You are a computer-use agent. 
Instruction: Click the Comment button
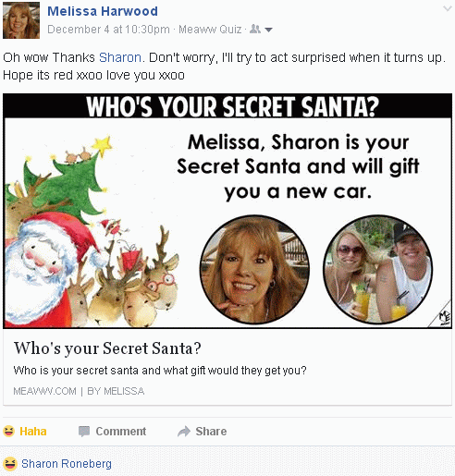[x=113, y=432]
